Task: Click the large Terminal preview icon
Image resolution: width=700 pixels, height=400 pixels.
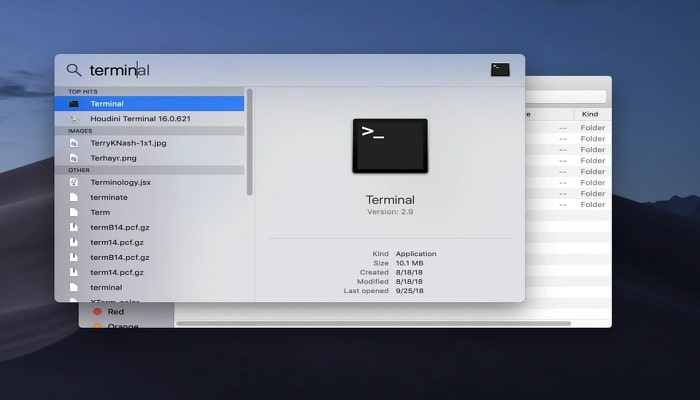Action: (390, 147)
